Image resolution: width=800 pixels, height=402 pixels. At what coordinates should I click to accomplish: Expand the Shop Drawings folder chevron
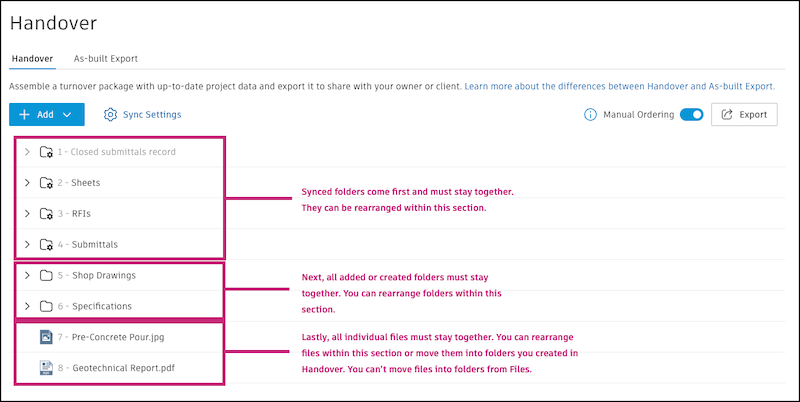pos(27,275)
